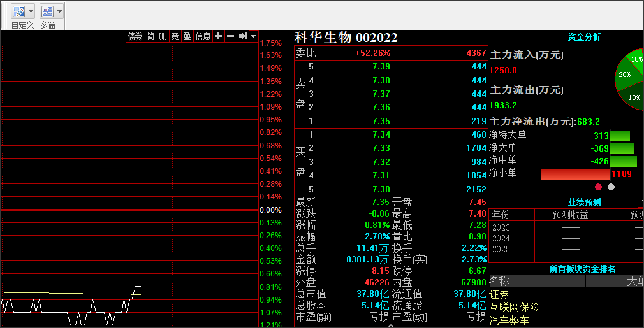644x328 pixels.
Task: Click the plus zoom-in icon
Action: point(219,36)
